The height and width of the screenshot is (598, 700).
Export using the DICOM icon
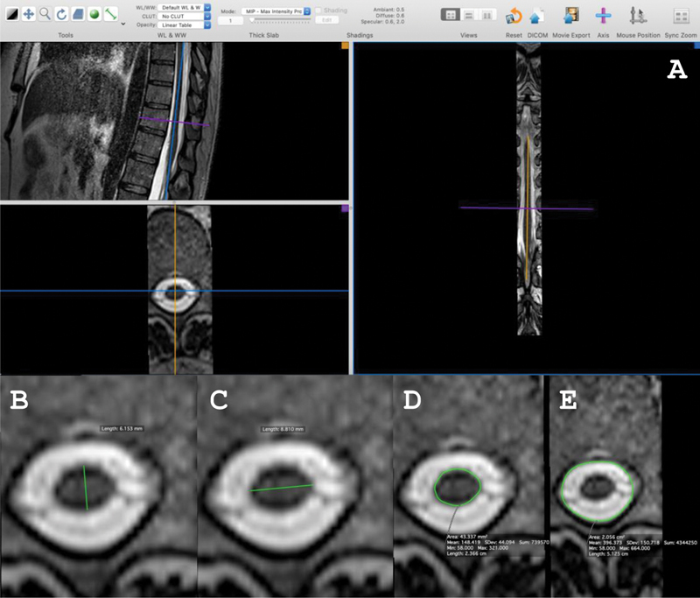click(x=537, y=15)
